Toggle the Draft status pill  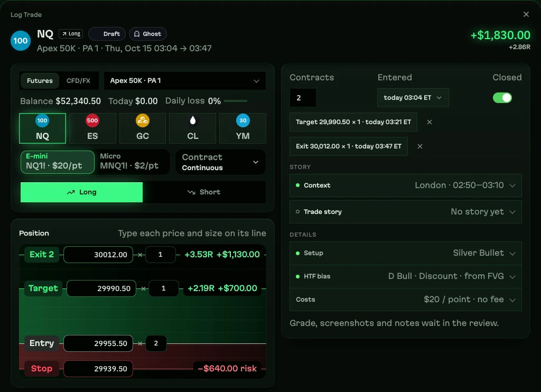pyautogui.click(x=107, y=34)
